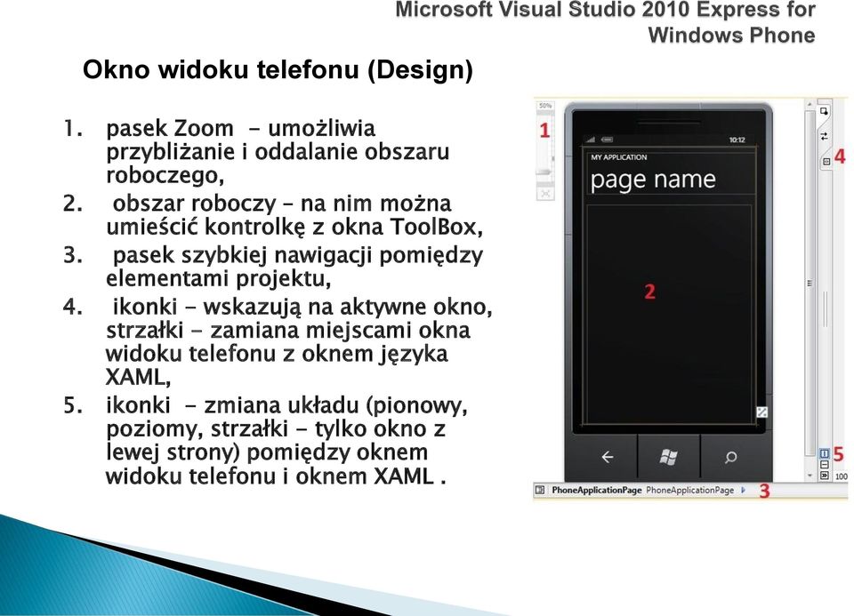The width and height of the screenshot is (854, 616).
Task: Click the designer's vertical scrollbar thumb
Action: [x=810, y=283]
